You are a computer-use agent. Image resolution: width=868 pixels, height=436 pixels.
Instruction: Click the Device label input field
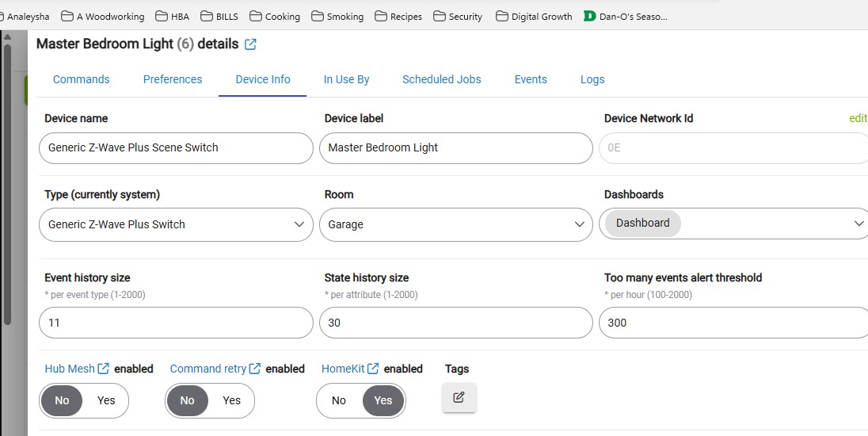coord(456,148)
